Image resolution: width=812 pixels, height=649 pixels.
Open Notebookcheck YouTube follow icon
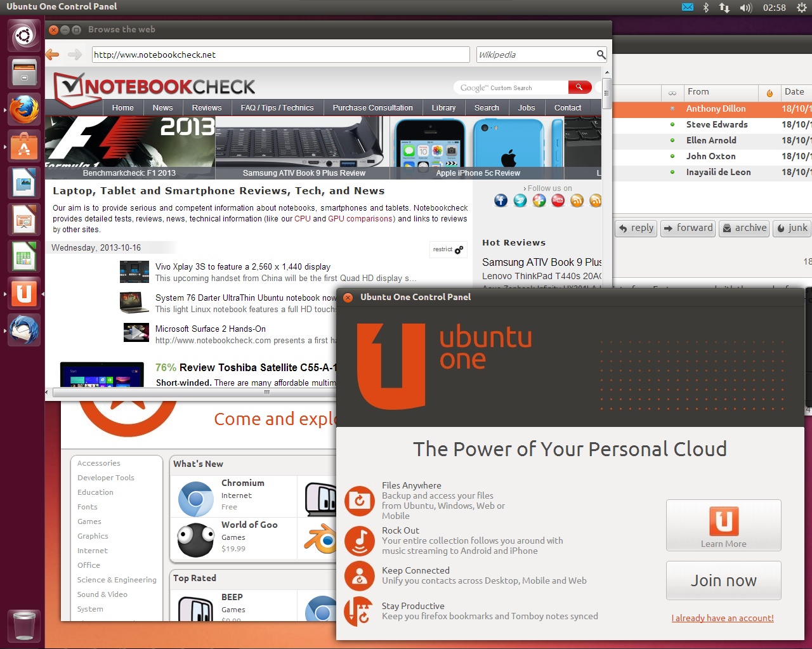click(x=558, y=200)
